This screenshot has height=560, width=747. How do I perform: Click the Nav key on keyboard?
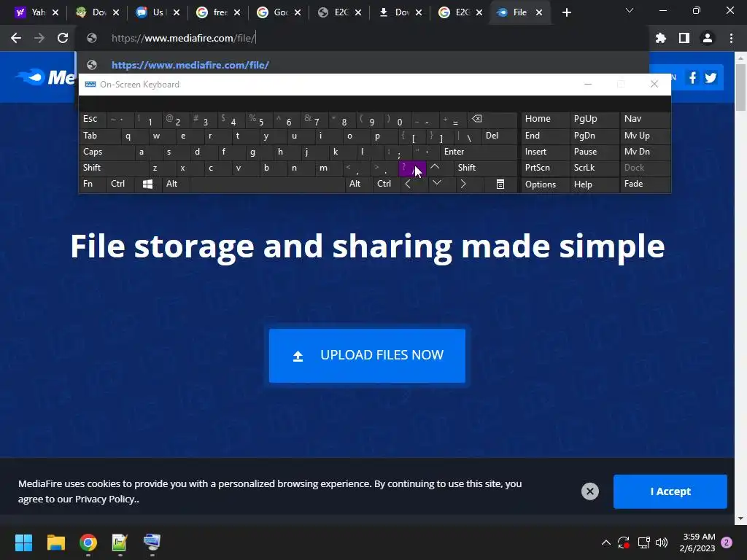point(645,119)
